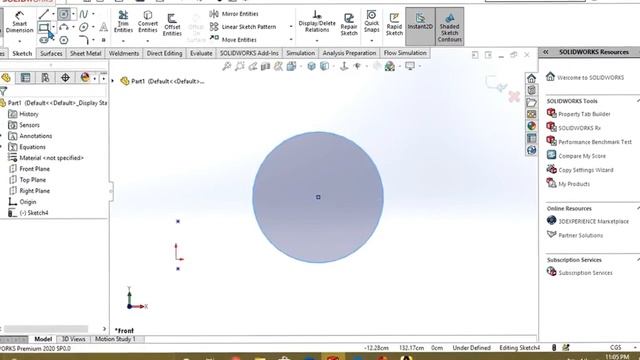Open the Smart Dimension dropdown arrow
Screen dimensions: 640x360
(20, 41)
